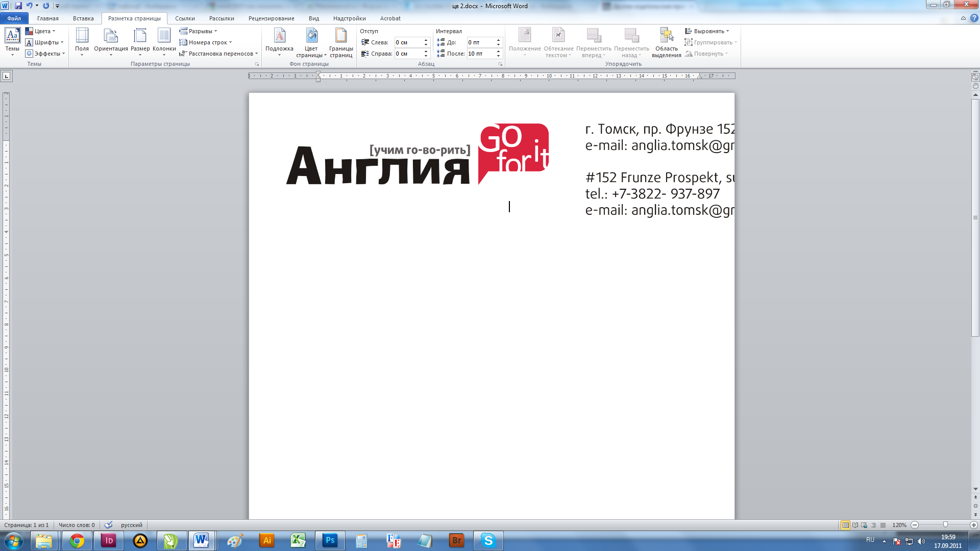Click the zoom slider handle
This screenshot has height=551, width=980.
click(x=945, y=525)
